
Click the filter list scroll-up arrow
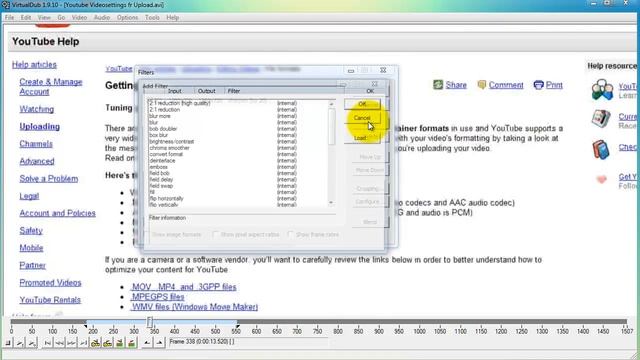click(x=331, y=104)
